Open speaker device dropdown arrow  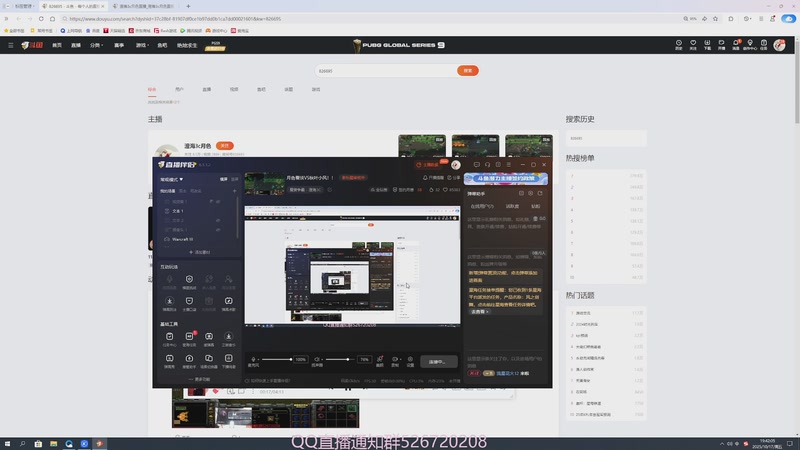tap(322, 360)
